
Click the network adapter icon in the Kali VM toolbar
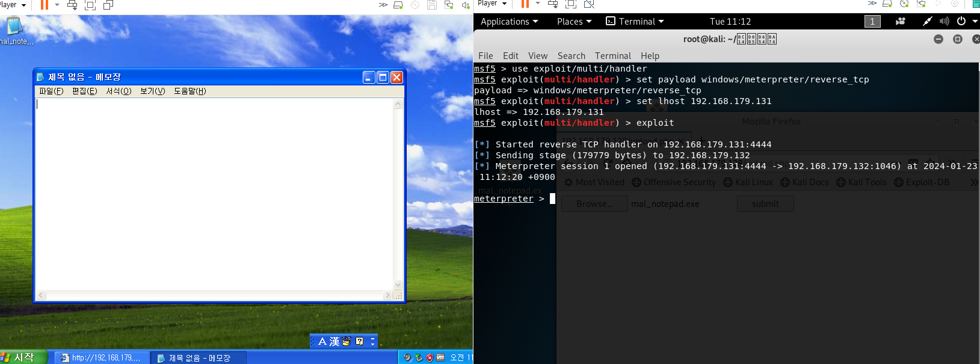pos(921,4)
